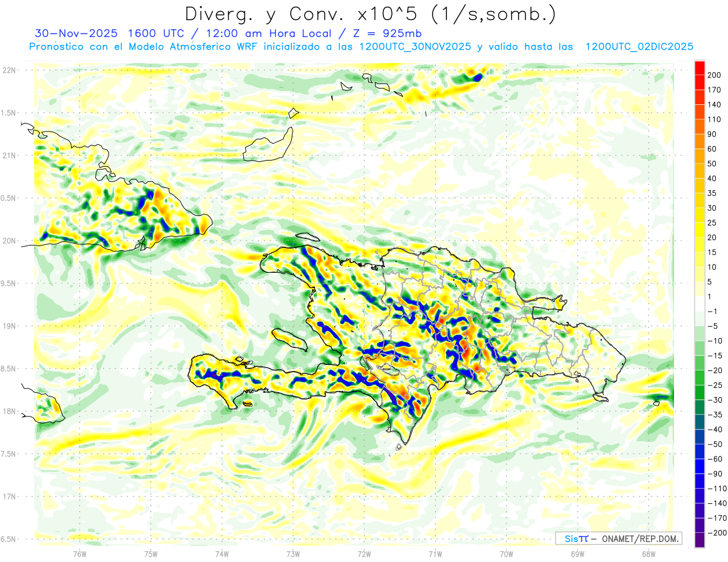Click the -140 colorbar value
Viewport: 728px width, 562px height.
717,503
